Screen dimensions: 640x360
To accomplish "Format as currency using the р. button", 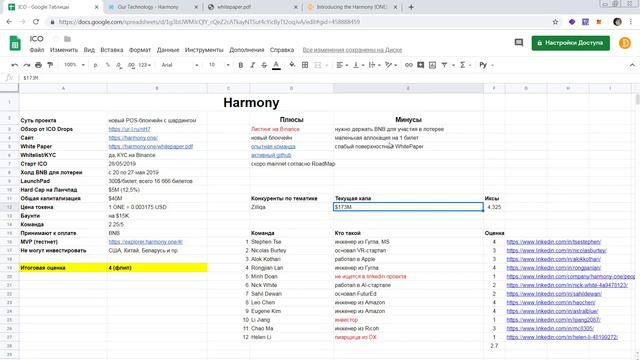I will click(x=96, y=65).
